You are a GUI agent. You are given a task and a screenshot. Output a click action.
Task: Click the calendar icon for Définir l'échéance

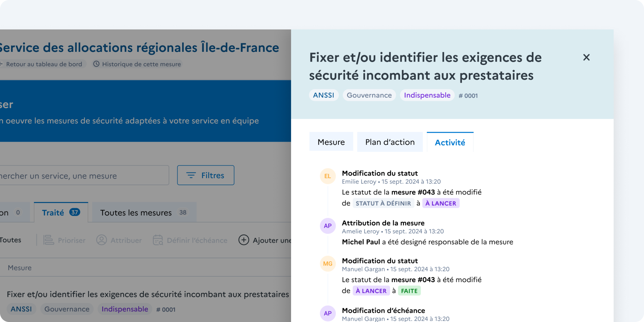158,240
